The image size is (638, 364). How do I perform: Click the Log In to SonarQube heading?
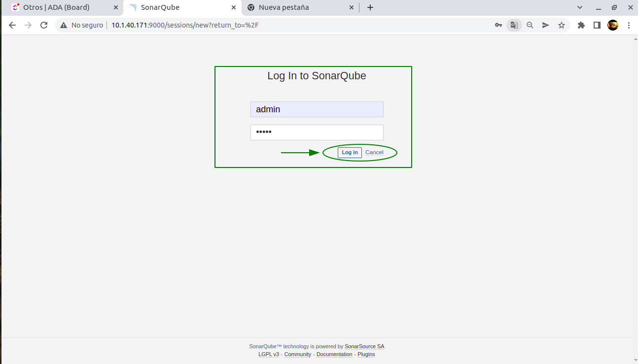pos(317,76)
